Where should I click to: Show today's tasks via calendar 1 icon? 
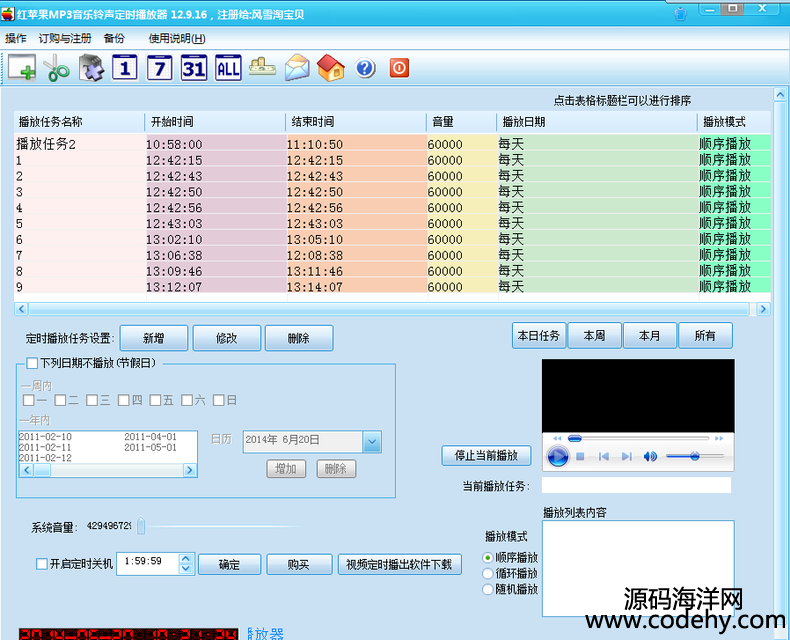click(x=124, y=68)
